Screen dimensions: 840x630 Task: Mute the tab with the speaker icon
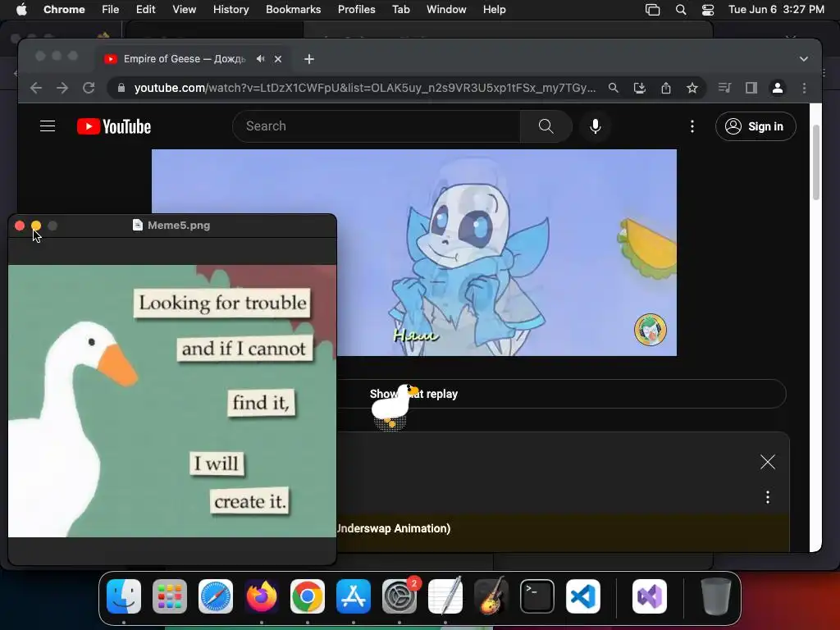pos(260,59)
